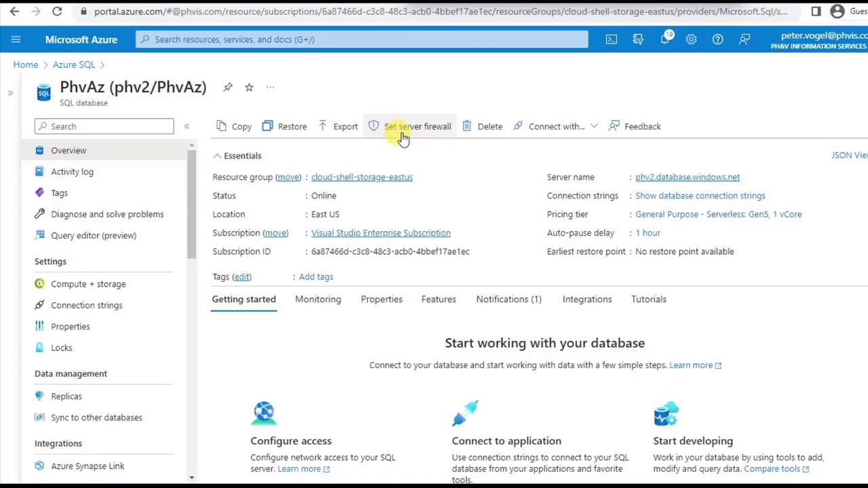Reload the page in the browser

pyautogui.click(x=57, y=12)
